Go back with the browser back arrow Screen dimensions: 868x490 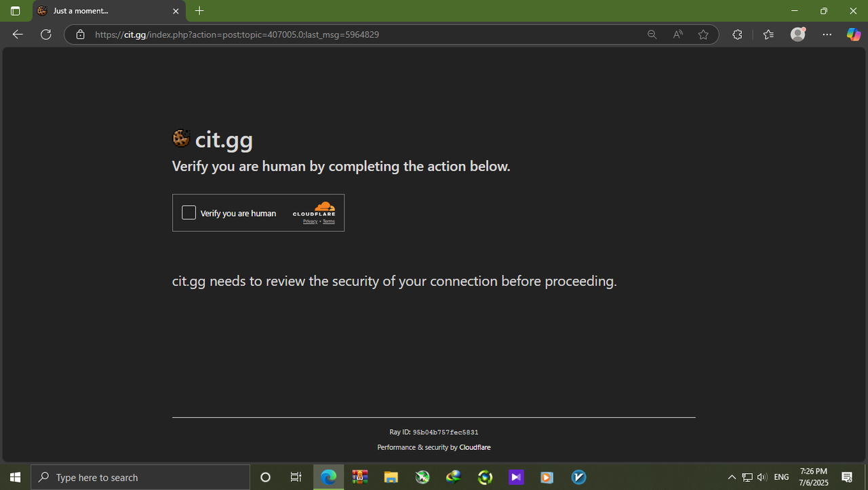18,35
